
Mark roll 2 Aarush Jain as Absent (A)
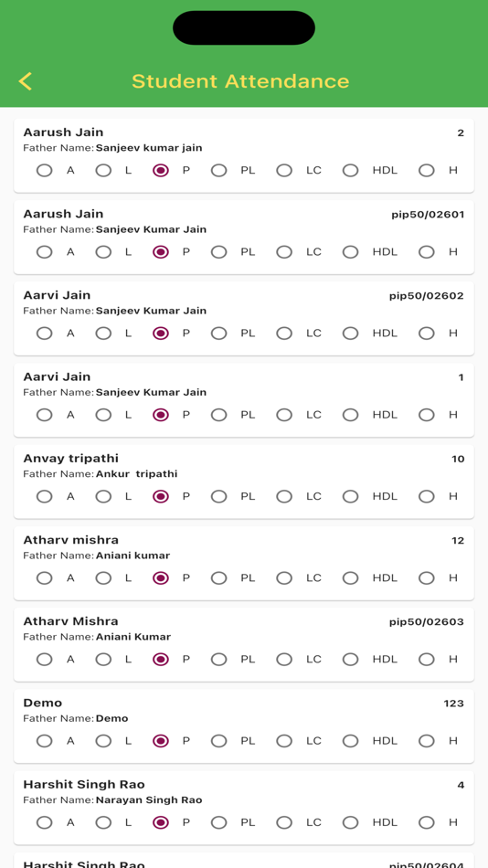click(44, 171)
